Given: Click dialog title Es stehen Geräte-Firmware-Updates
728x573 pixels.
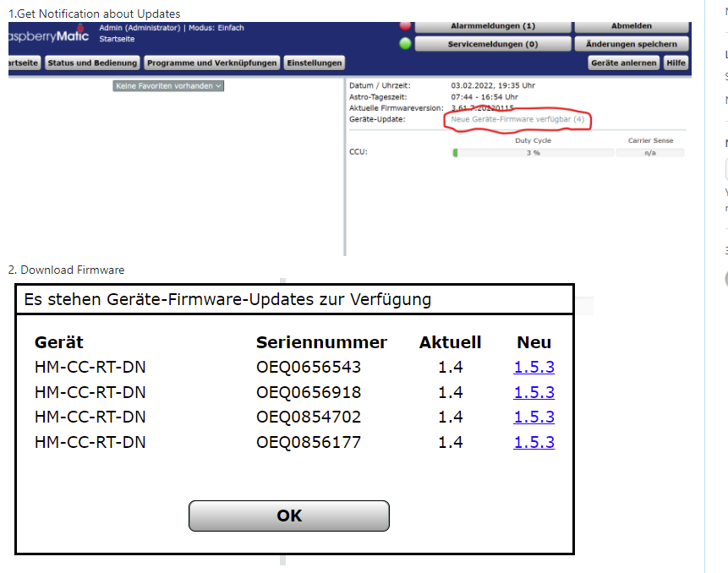Looking at the screenshot, I should point(227,299).
